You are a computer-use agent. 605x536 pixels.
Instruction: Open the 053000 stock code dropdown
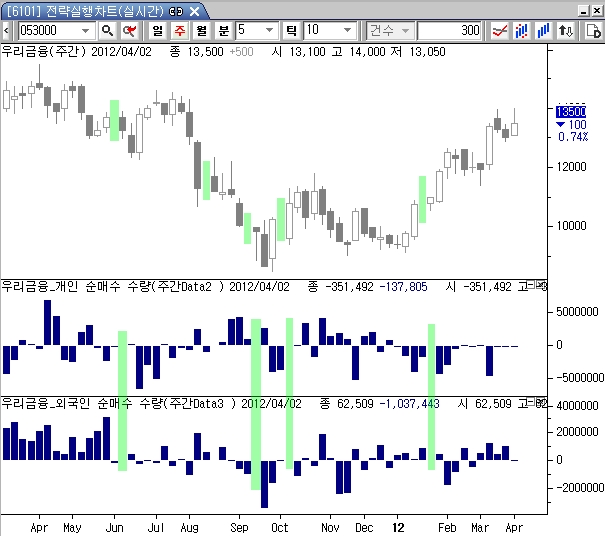coord(87,31)
